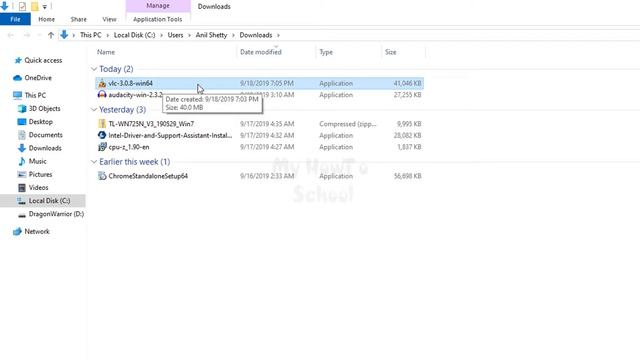Click the cpu-z_1.90-en file icon
640x360 pixels.
pos(102,147)
